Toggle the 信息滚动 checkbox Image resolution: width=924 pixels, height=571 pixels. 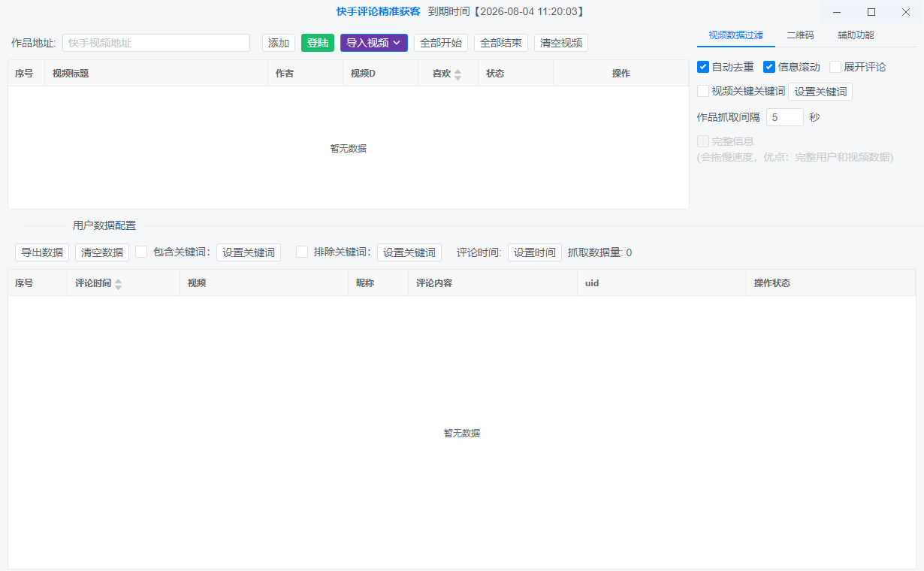point(769,67)
